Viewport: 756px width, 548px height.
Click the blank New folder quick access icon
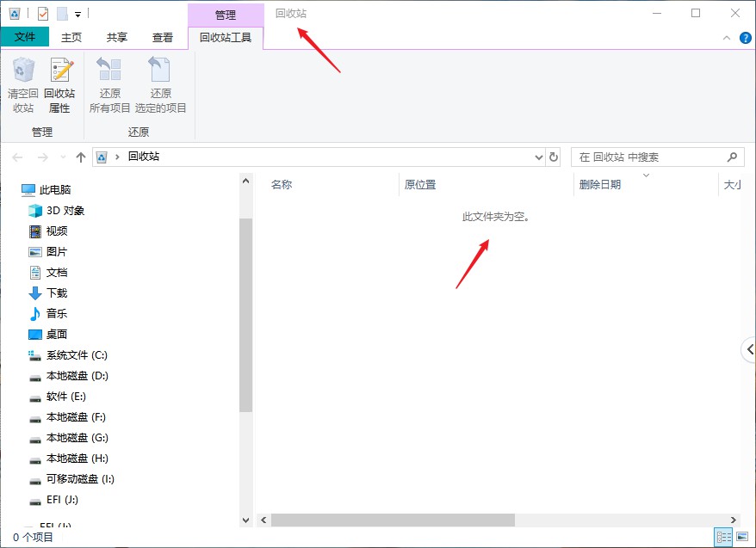click(x=62, y=14)
